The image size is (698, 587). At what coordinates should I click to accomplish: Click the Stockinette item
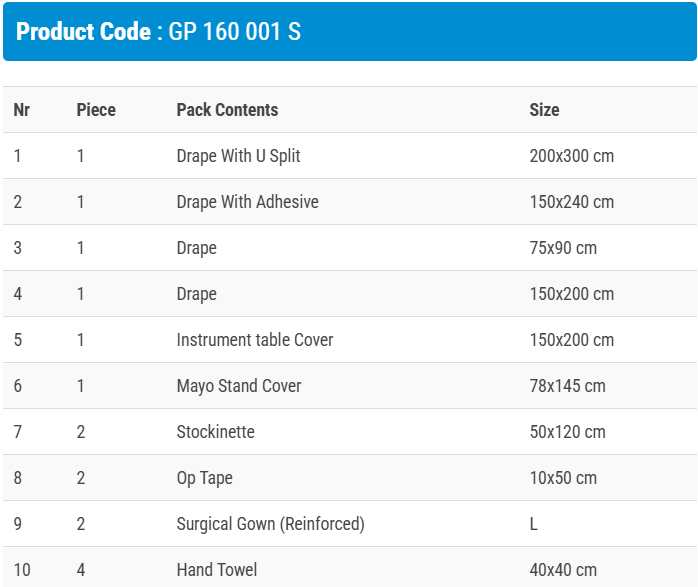tap(215, 432)
